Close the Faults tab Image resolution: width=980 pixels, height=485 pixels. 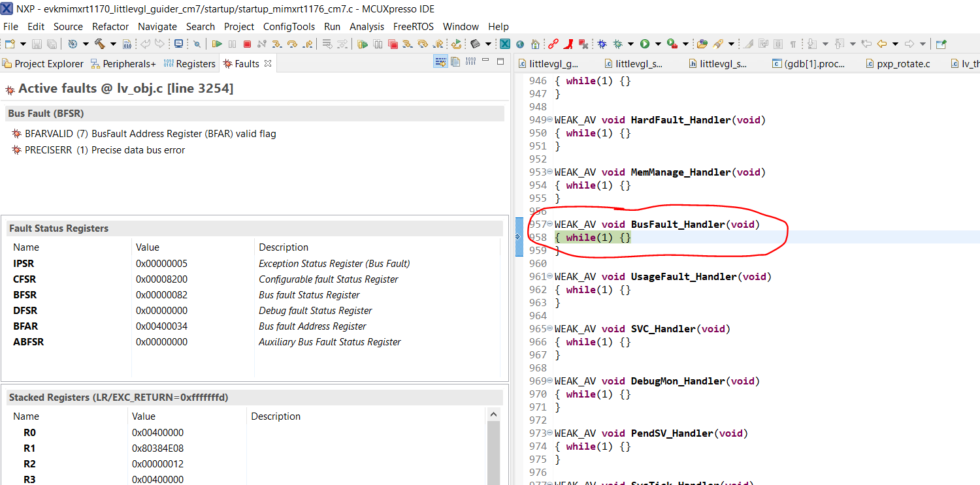267,63
